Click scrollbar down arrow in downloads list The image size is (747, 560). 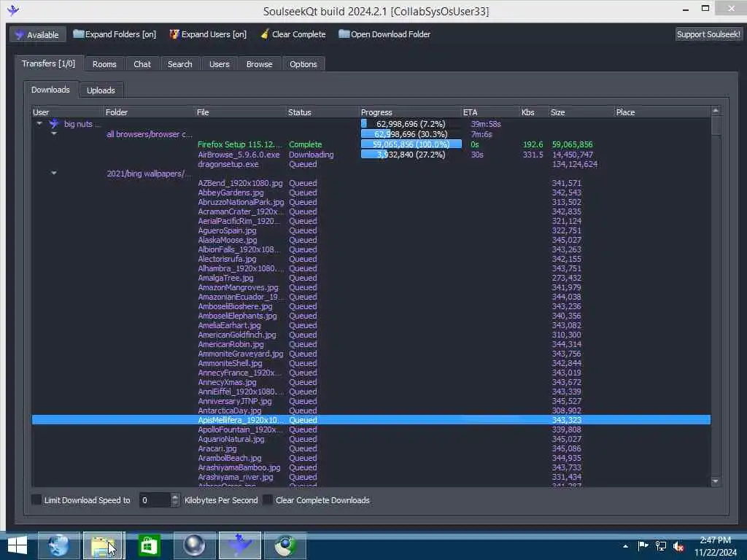715,482
